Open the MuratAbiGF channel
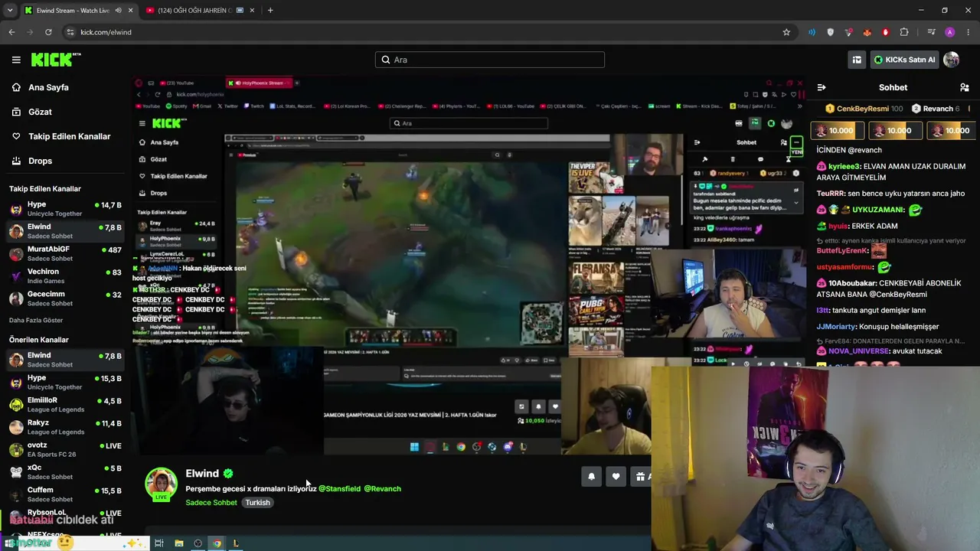Viewport: 980px width, 551px height. (65, 253)
